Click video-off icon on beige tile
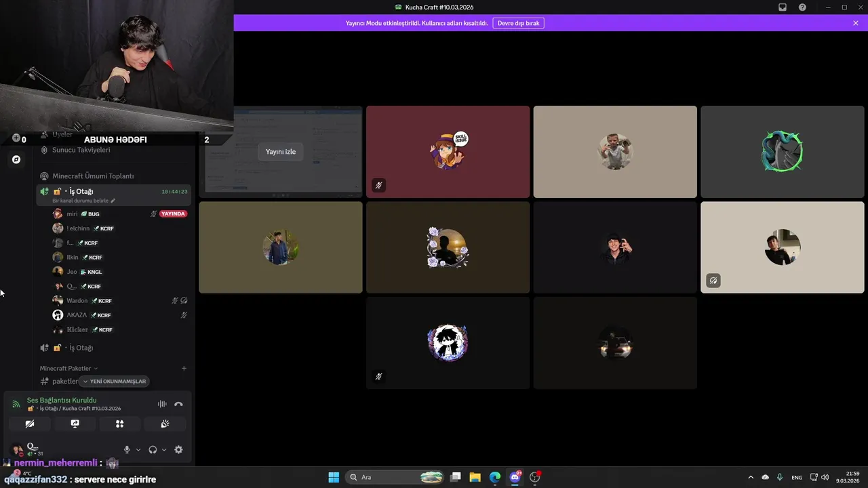This screenshot has width=868, height=488. pos(713,281)
